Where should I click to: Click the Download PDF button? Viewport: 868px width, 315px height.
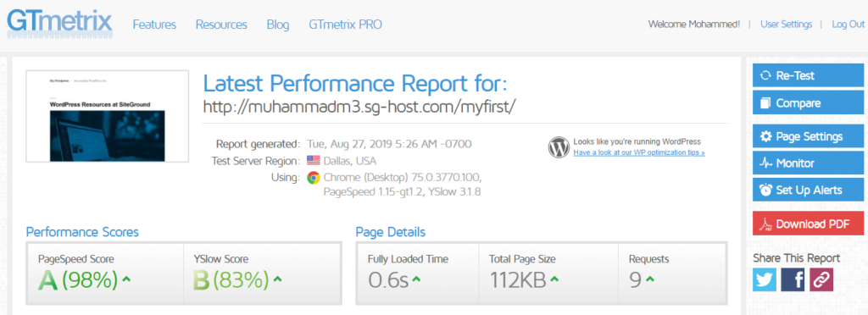[x=808, y=224]
